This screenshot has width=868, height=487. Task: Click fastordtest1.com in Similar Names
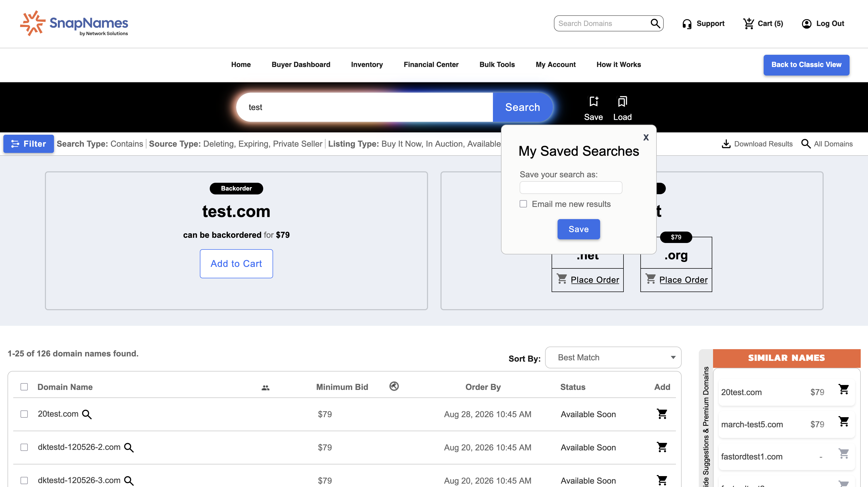[752, 457]
